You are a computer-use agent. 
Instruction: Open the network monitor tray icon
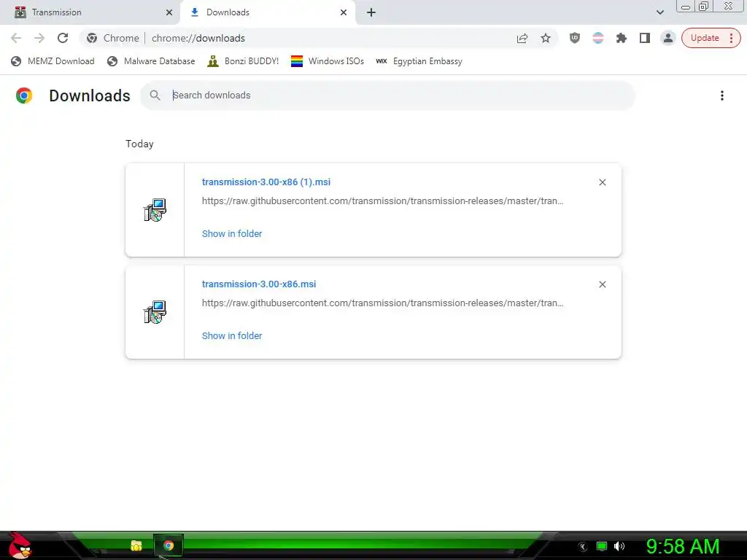(x=602, y=546)
